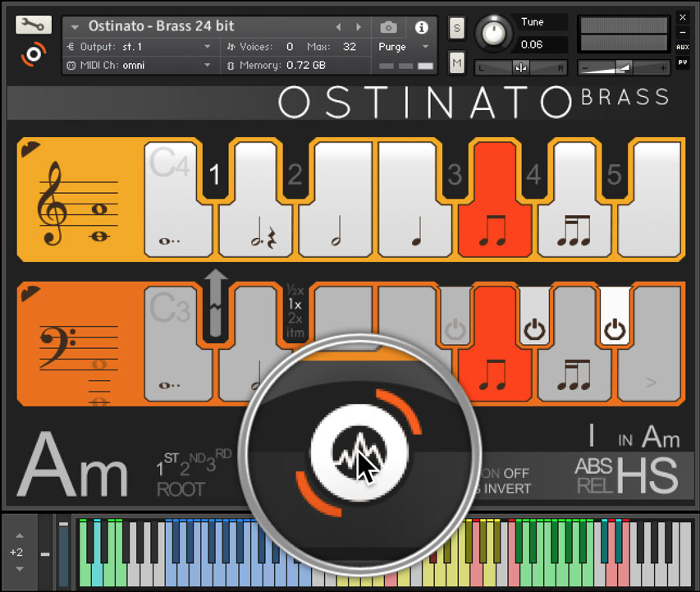700x592 pixels.
Task: Select the 1ST inversion option
Action: point(167,464)
